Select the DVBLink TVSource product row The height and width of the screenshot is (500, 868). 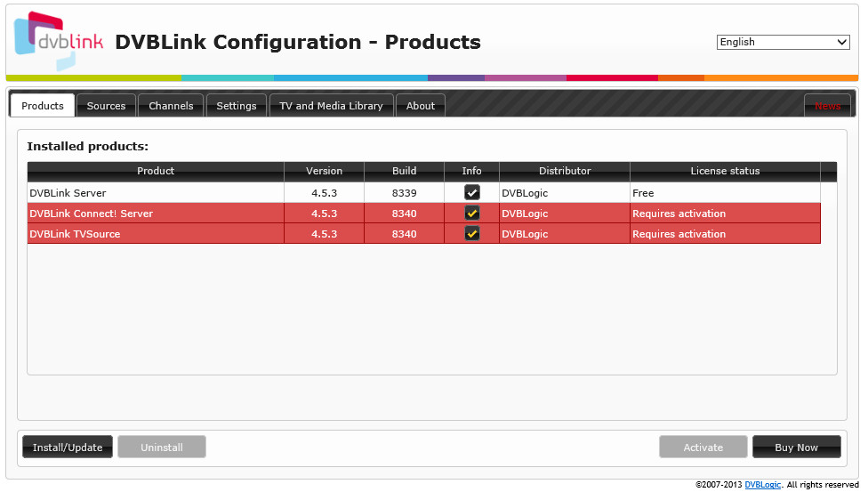click(x=156, y=234)
